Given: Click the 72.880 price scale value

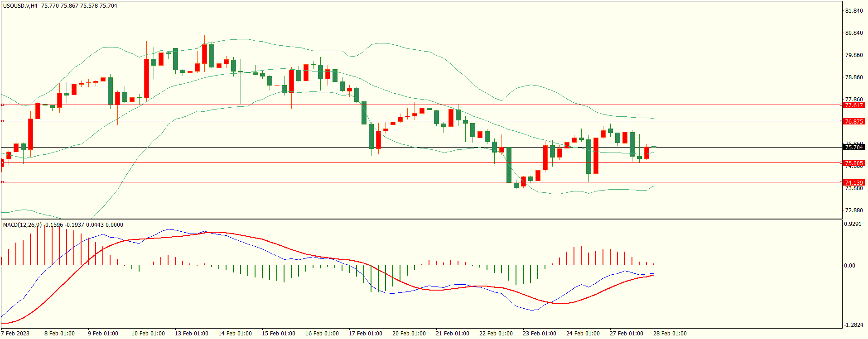Looking at the screenshot, I should pos(854,210).
